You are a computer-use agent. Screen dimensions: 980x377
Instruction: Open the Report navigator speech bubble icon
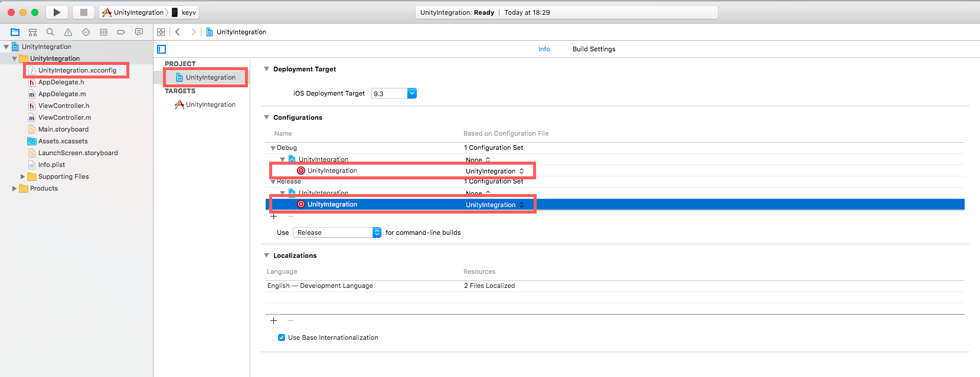click(x=139, y=32)
